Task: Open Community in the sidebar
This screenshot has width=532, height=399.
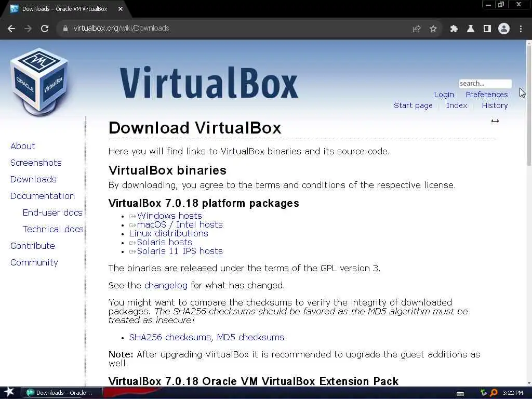Action: pyautogui.click(x=34, y=262)
